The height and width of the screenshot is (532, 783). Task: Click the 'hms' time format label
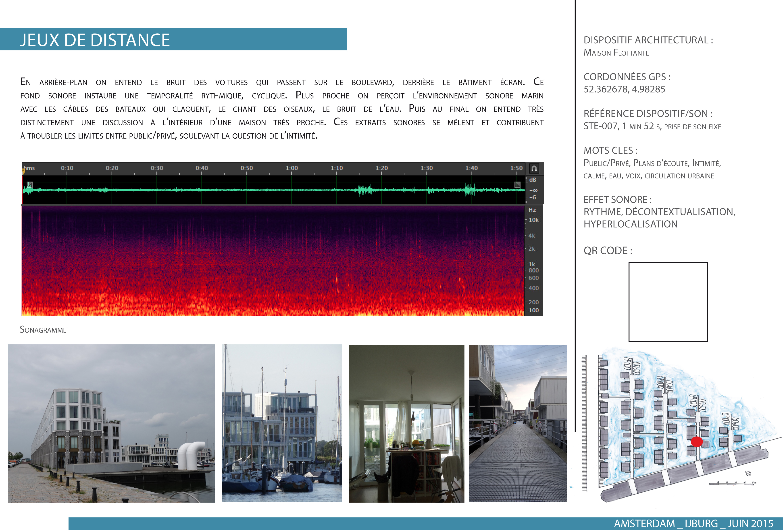pos(29,168)
